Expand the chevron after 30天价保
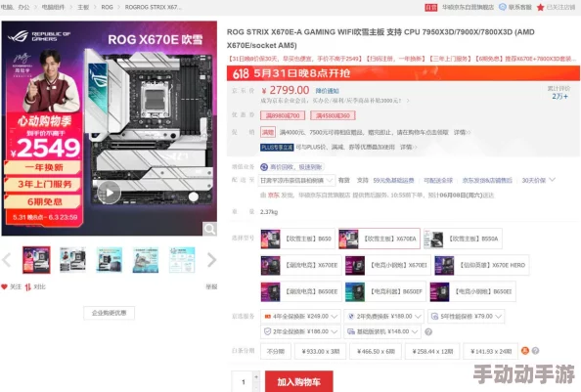This screenshot has width=581, height=392. 552,180
